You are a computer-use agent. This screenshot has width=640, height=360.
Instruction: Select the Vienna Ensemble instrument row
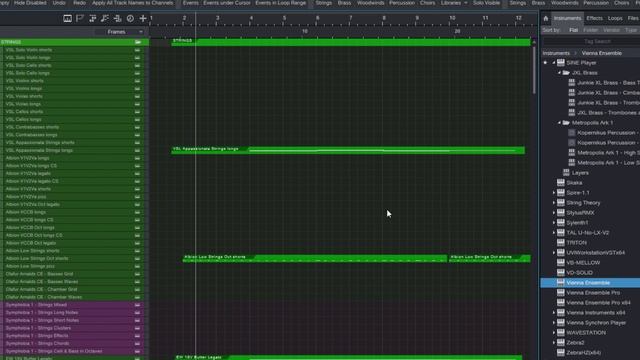click(590, 282)
